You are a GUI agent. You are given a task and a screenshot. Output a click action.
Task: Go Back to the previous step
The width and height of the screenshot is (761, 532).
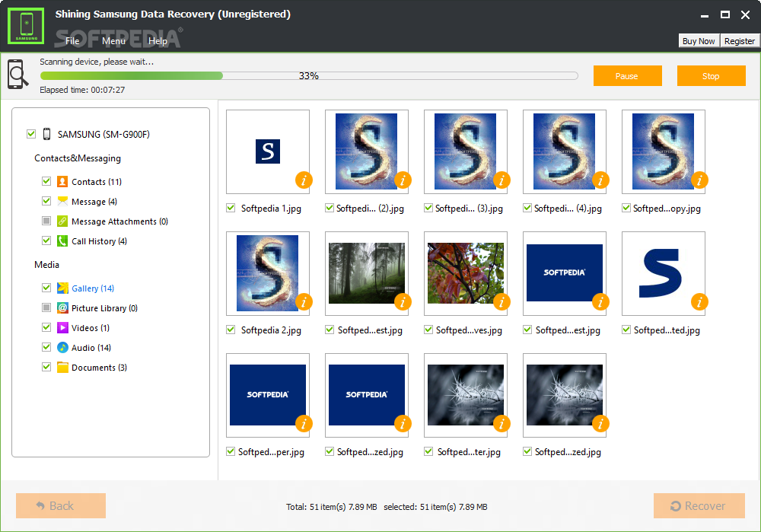coord(61,506)
